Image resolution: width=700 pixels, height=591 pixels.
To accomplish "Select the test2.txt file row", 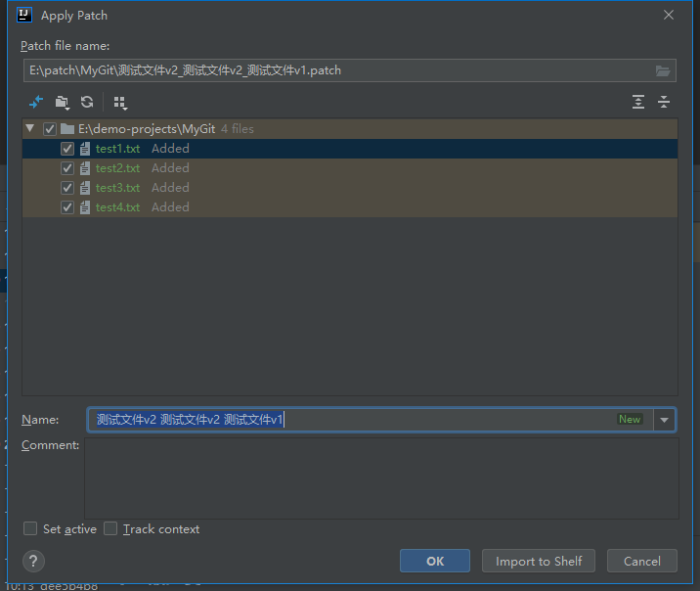I will (x=350, y=168).
